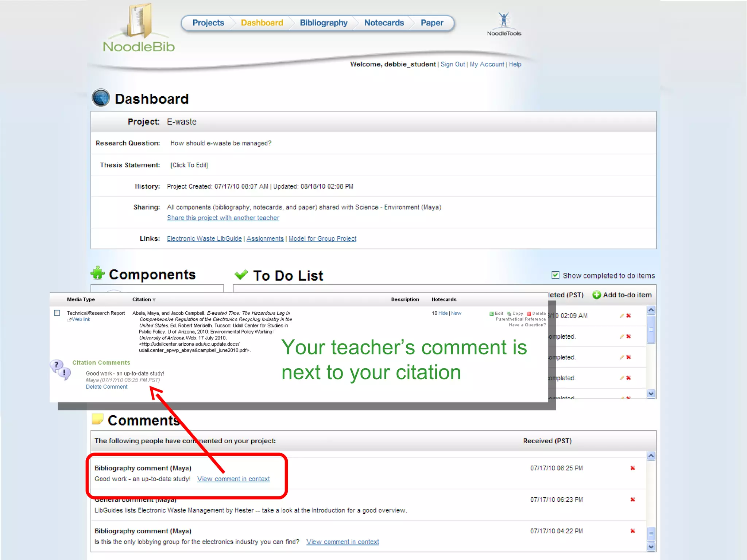Click the research question text
Screen dimensions: 747x560
pyautogui.click(x=221, y=143)
